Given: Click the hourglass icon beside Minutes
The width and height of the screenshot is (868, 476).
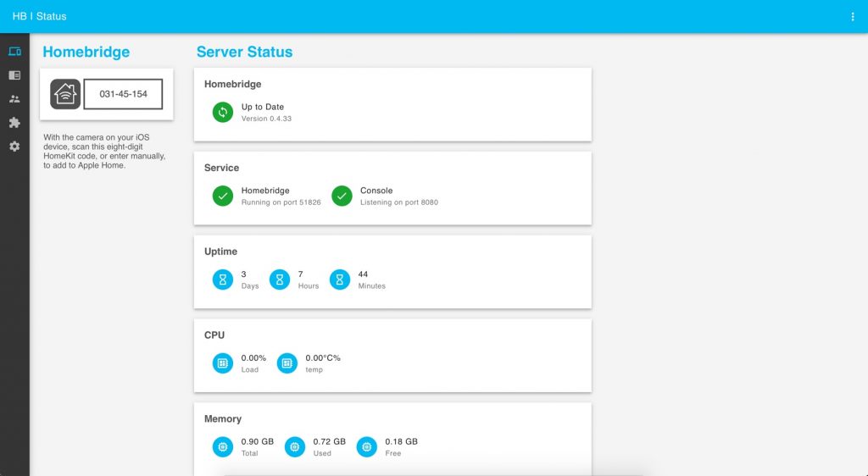Looking at the screenshot, I should coord(340,280).
